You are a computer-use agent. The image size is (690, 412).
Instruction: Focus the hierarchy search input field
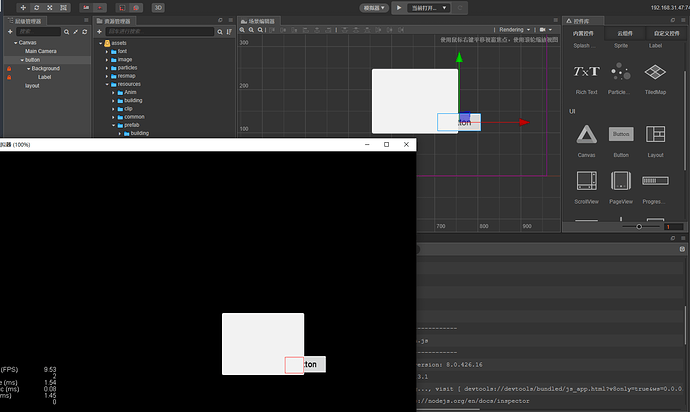[39, 32]
